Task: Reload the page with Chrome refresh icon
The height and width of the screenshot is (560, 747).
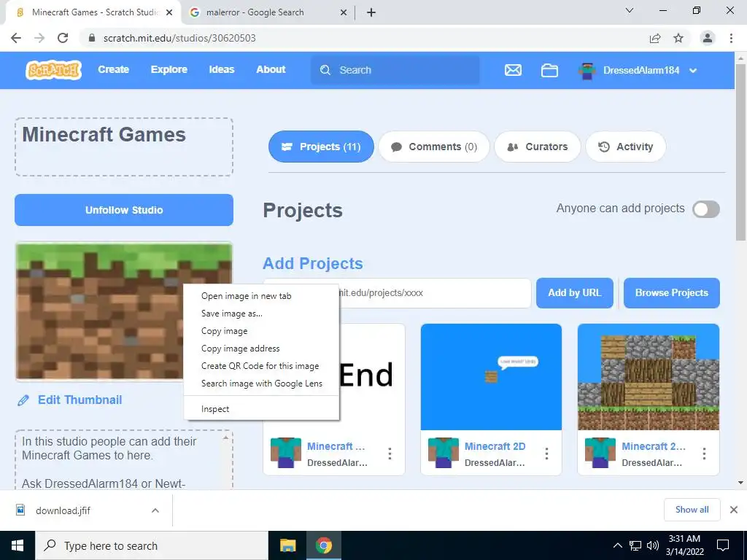Action: point(63,38)
